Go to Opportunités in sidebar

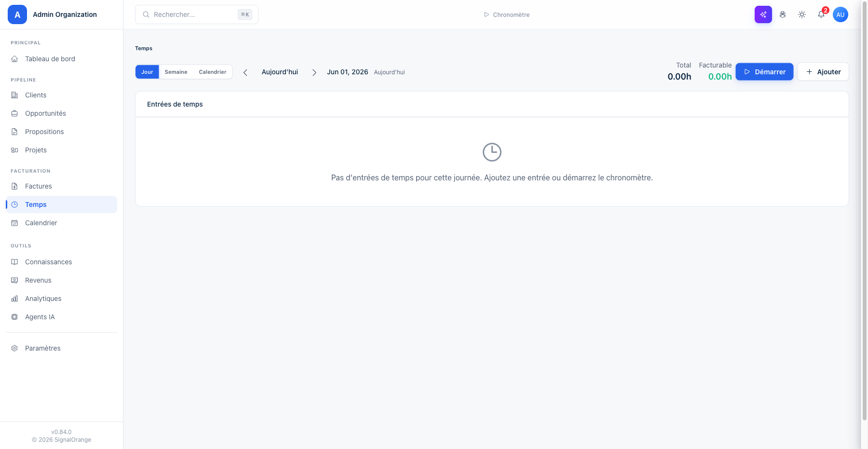61,113
